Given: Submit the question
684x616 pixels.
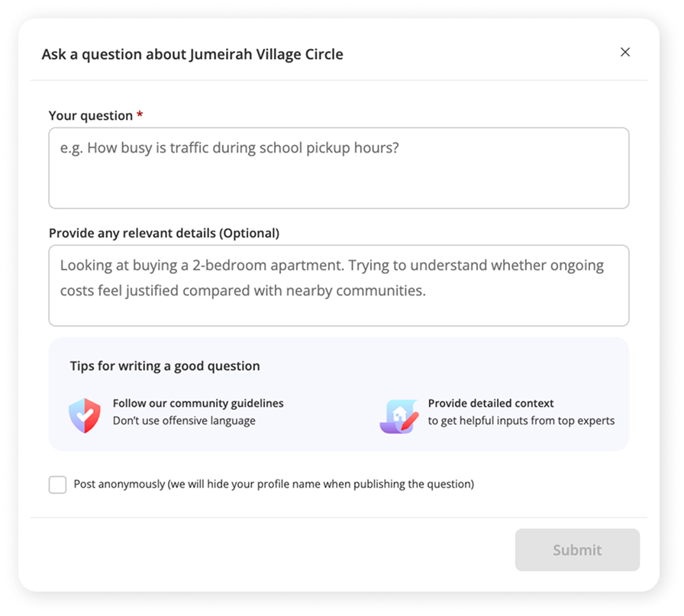Looking at the screenshot, I should (x=577, y=550).
